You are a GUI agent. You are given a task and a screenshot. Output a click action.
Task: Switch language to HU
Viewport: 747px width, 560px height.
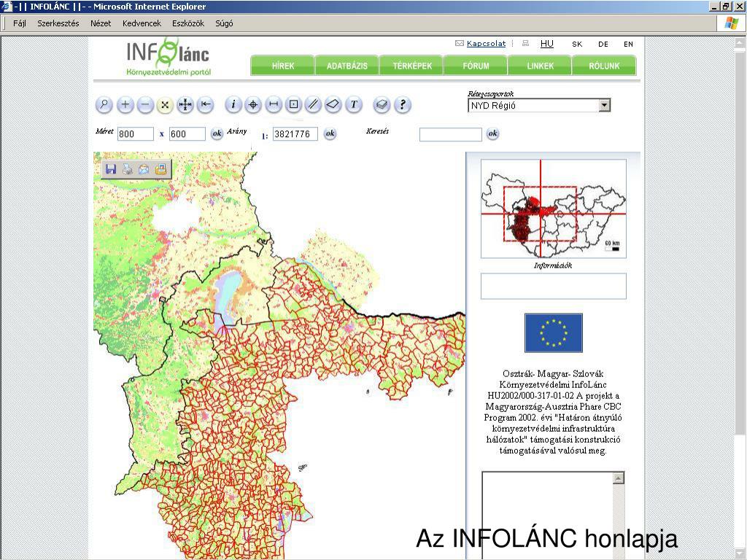pos(547,43)
